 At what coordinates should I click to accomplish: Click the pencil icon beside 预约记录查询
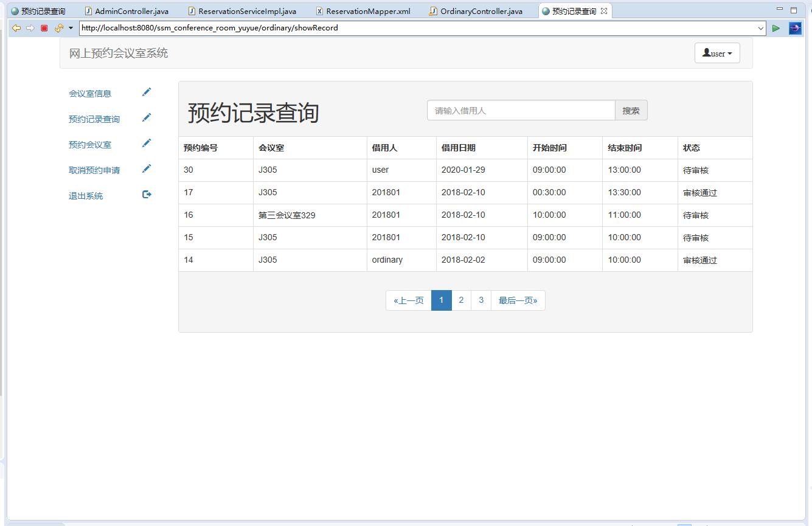coord(147,118)
